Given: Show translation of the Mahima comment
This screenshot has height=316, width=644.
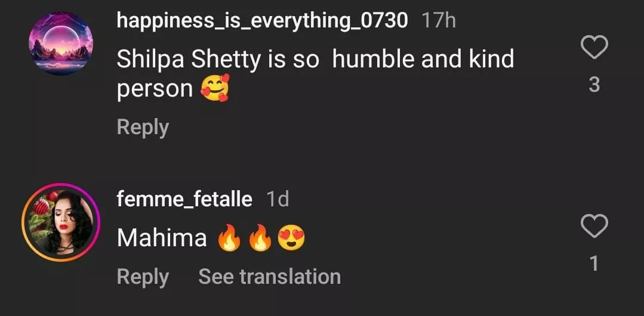Looking at the screenshot, I should tap(269, 277).
